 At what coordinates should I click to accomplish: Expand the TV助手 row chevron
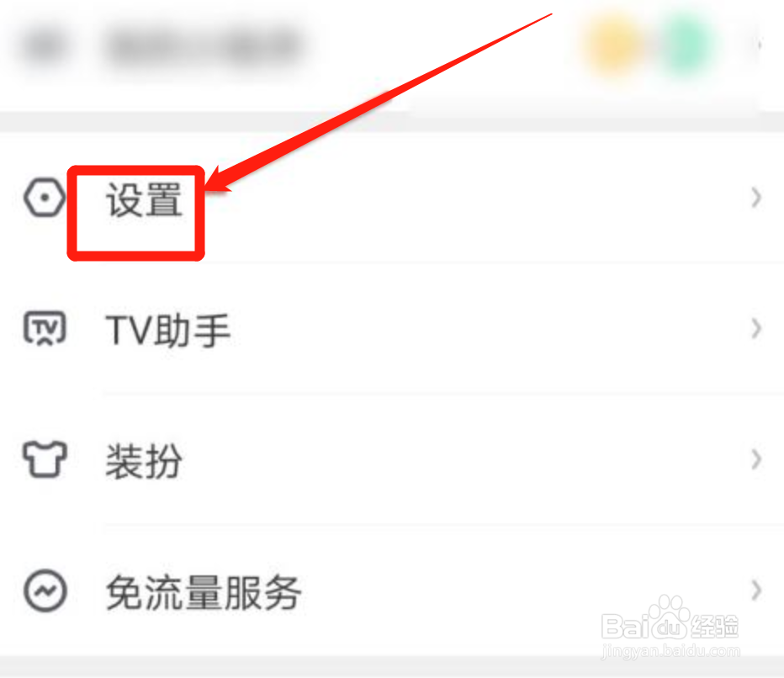point(756,329)
